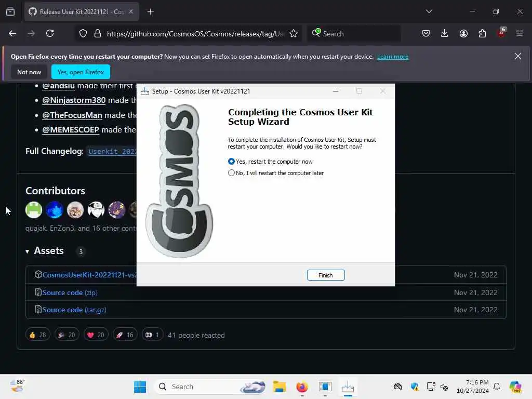Open the list all tabs dropdown
Viewport: 532px width, 399px height.
tap(429, 11)
